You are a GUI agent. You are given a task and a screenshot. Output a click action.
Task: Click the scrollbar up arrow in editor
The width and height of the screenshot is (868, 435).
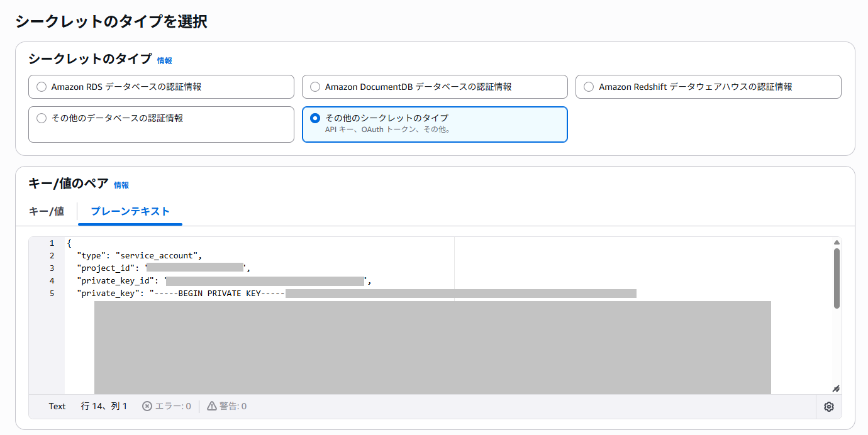point(837,243)
